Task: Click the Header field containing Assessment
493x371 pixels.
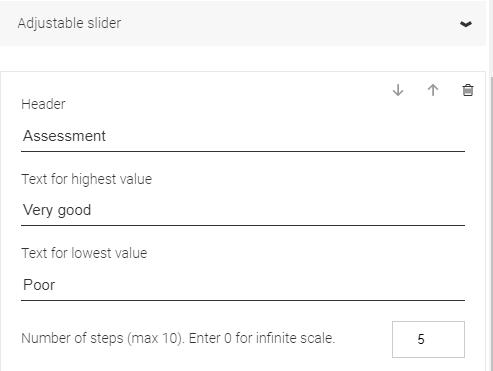Action: point(243,136)
